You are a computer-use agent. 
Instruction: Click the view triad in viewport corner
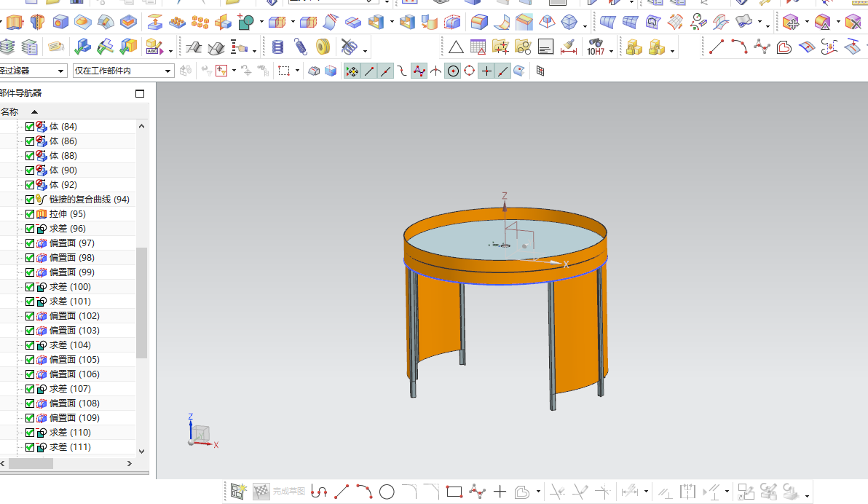pos(201,431)
